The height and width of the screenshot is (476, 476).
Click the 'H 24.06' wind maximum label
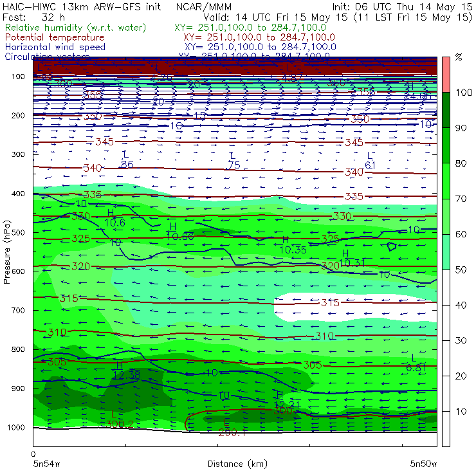417,92
